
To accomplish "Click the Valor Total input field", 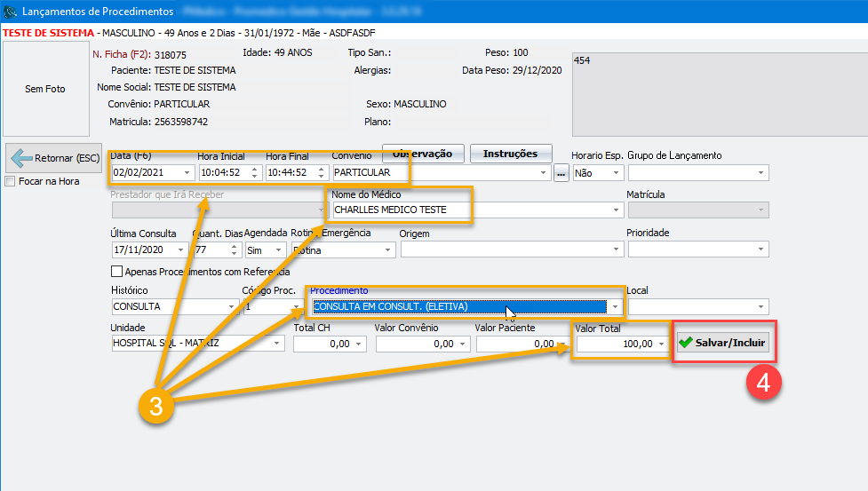I will click(613, 344).
